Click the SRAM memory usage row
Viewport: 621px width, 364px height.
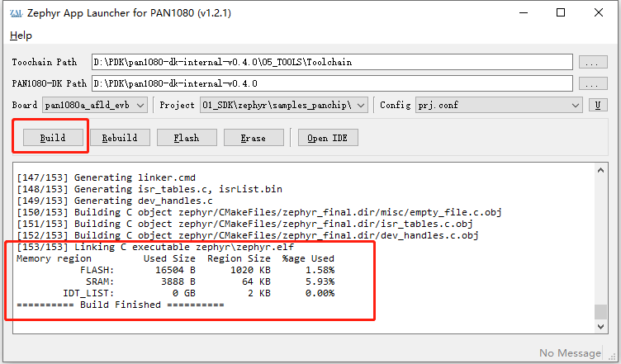210,281
